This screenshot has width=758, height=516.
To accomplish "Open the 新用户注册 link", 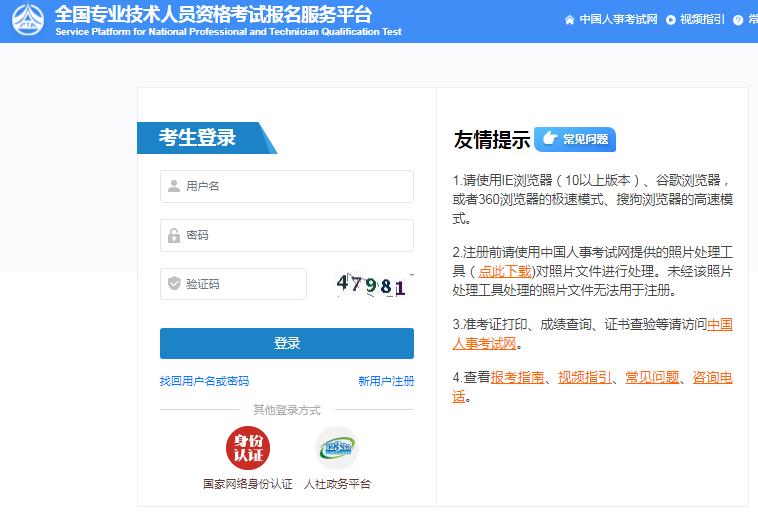I will pos(386,381).
